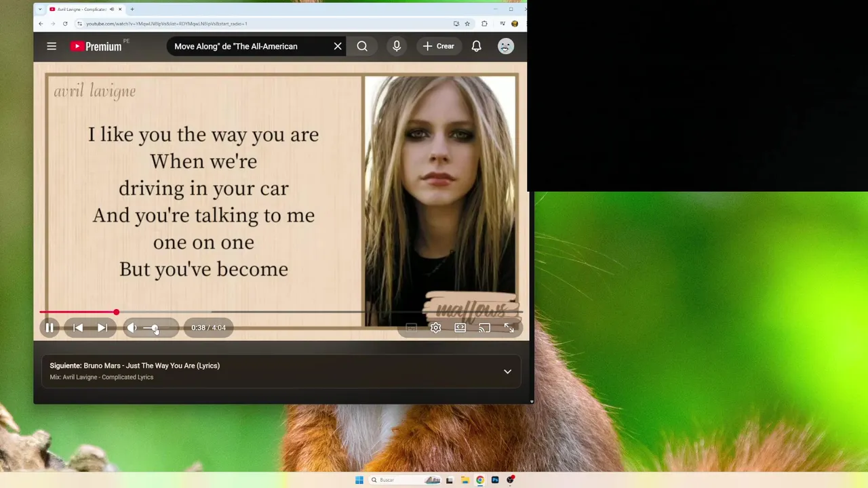868x488 pixels.
Task: Mute the tab using its audio icon
Action: [112, 9]
